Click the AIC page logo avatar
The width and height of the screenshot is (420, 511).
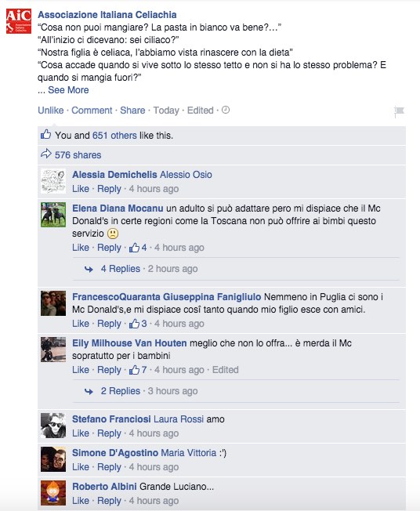[19, 21]
